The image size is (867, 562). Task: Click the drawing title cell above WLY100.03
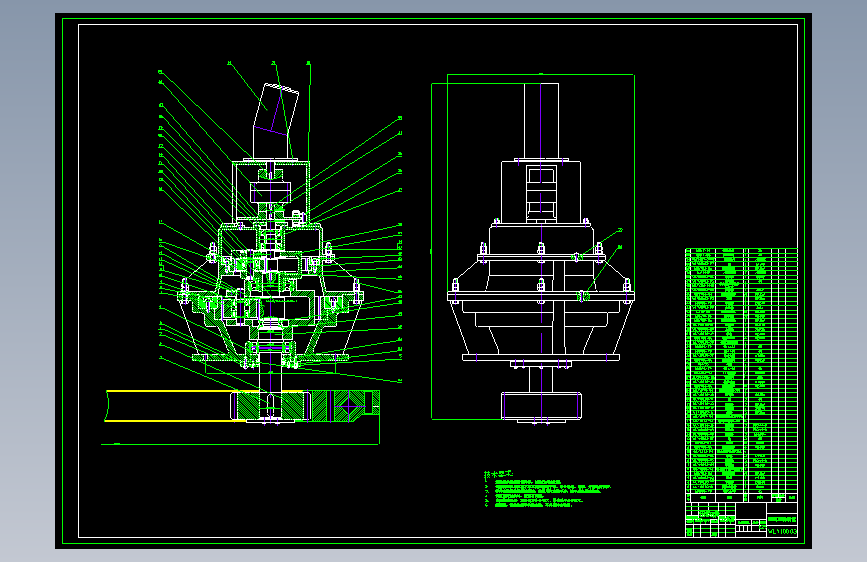[x=782, y=520]
